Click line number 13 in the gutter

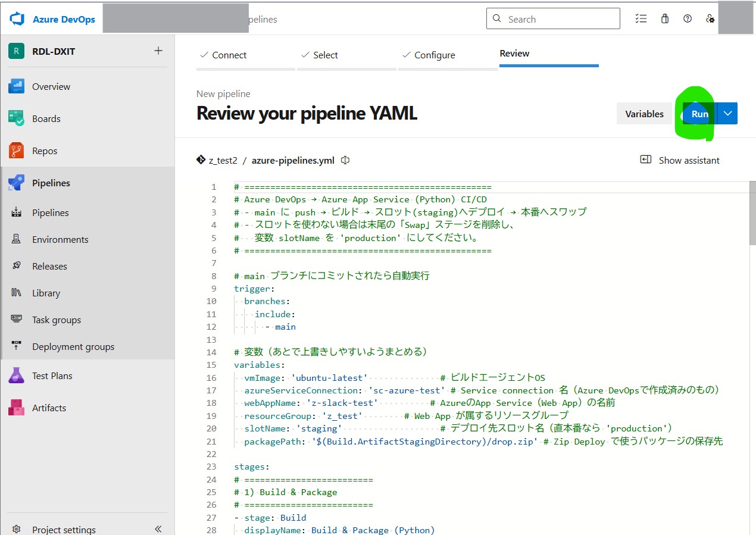[211, 339]
